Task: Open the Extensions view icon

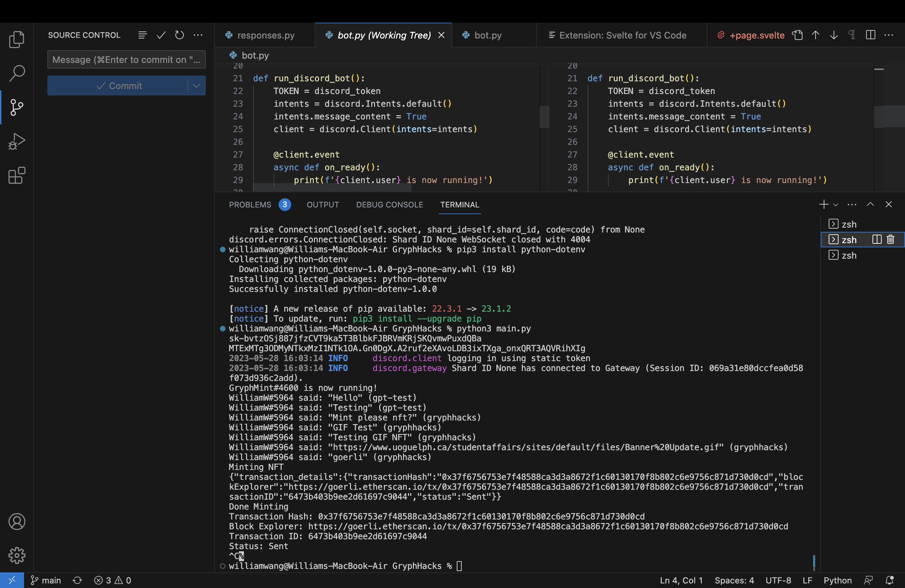Action: 17,175
